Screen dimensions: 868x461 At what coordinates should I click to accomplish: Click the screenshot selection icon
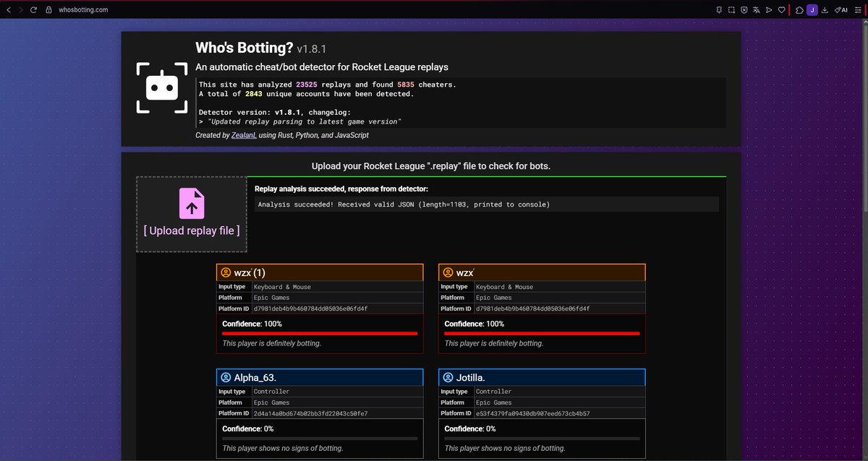(x=732, y=9)
